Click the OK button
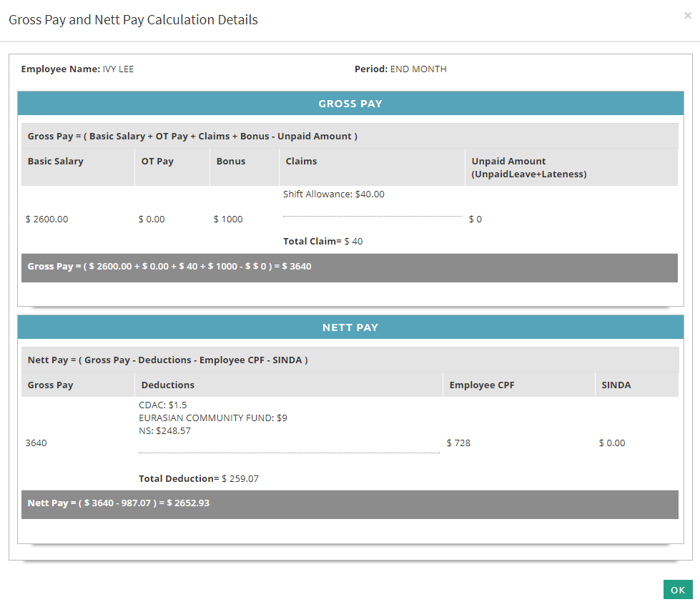This screenshot has height=607, width=700. (x=677, y=589)
